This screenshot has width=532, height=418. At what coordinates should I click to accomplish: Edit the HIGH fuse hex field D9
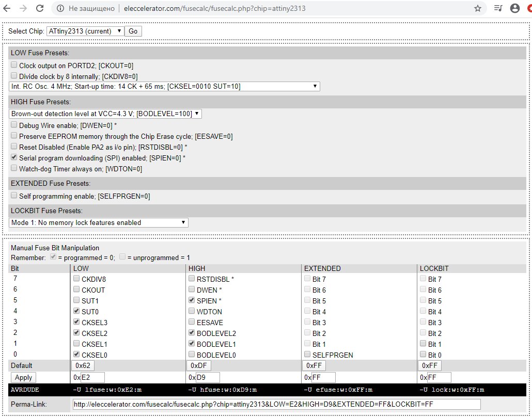click(208, 378)
